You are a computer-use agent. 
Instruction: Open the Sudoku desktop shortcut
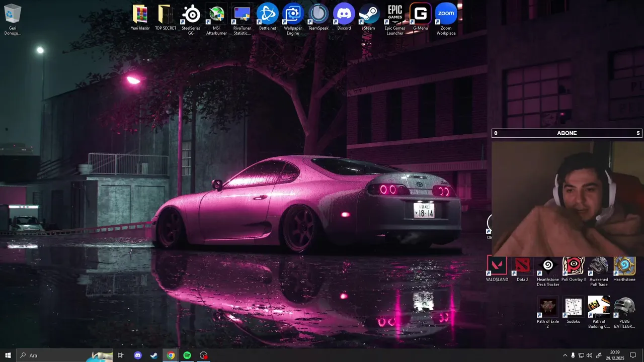(574, 310)
